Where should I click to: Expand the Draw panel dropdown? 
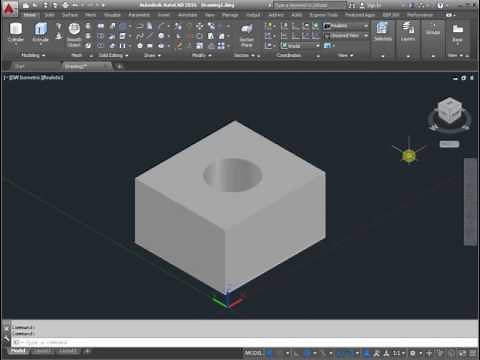152,55
